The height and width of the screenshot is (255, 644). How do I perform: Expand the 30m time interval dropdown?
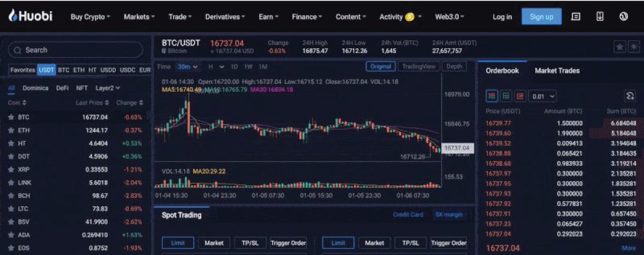(x=188, y=67)
